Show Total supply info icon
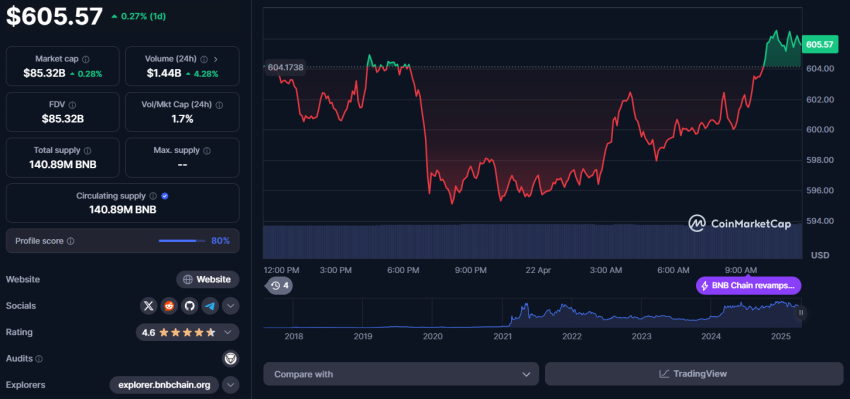 click(88, 150)
